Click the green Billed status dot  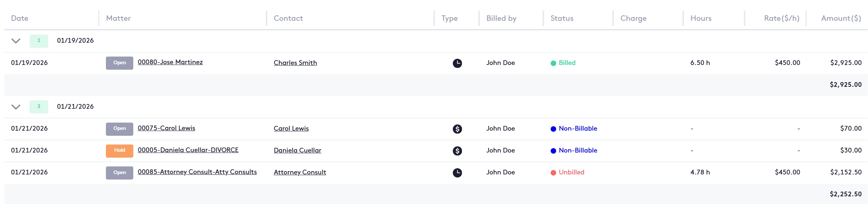pos(553,63)
